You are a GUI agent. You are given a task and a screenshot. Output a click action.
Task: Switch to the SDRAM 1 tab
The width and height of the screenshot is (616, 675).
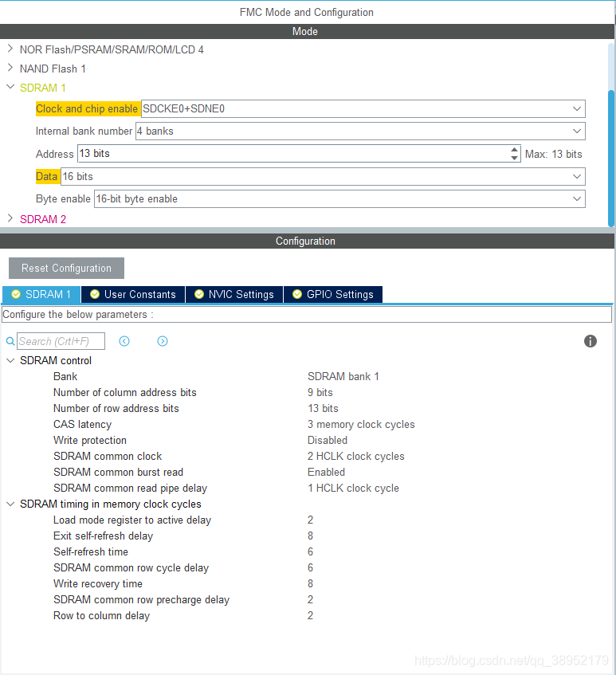pos(41,294)
